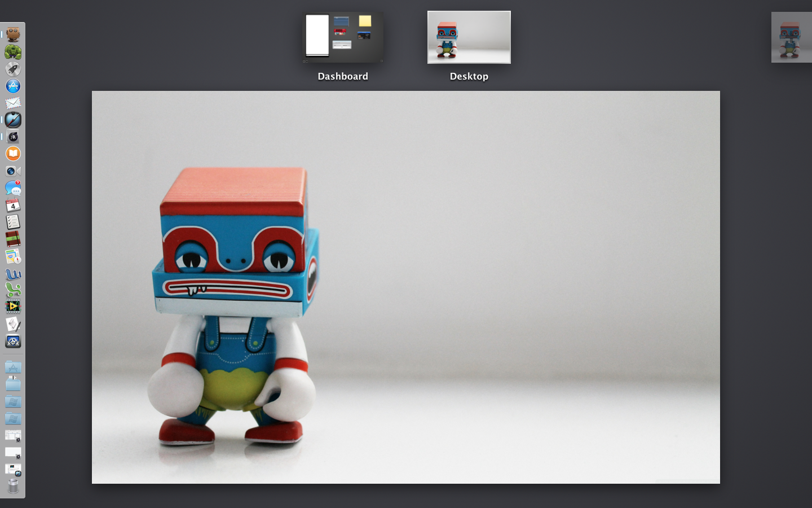
Task: Click the Desktop label under thumbnail
Action: tap(469, 76)
